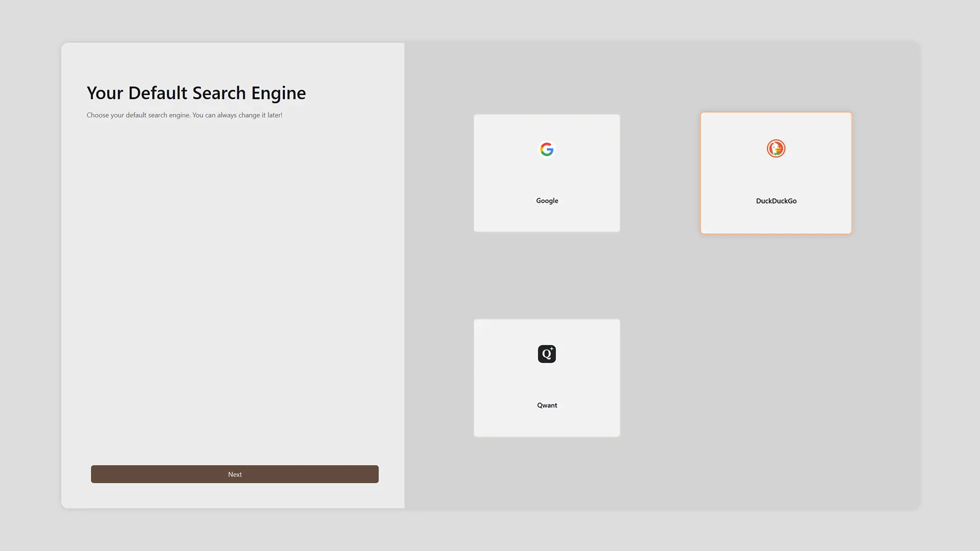Screen dimensions: 980x551
Task: Click the "Choose your default search engine" subtitle
Action: [x=184, y=115]
